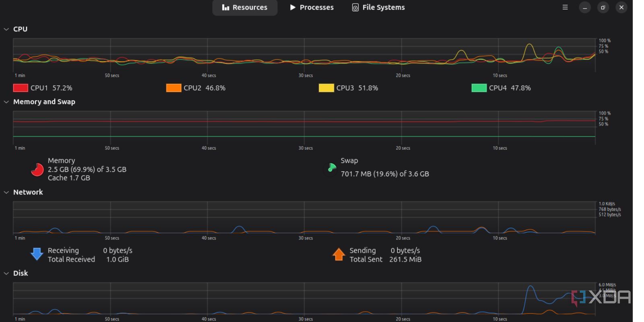This screenshot has height=322, width=644.
Task: Click the 'Network' section heading
Action: click(x=28, y=192)
